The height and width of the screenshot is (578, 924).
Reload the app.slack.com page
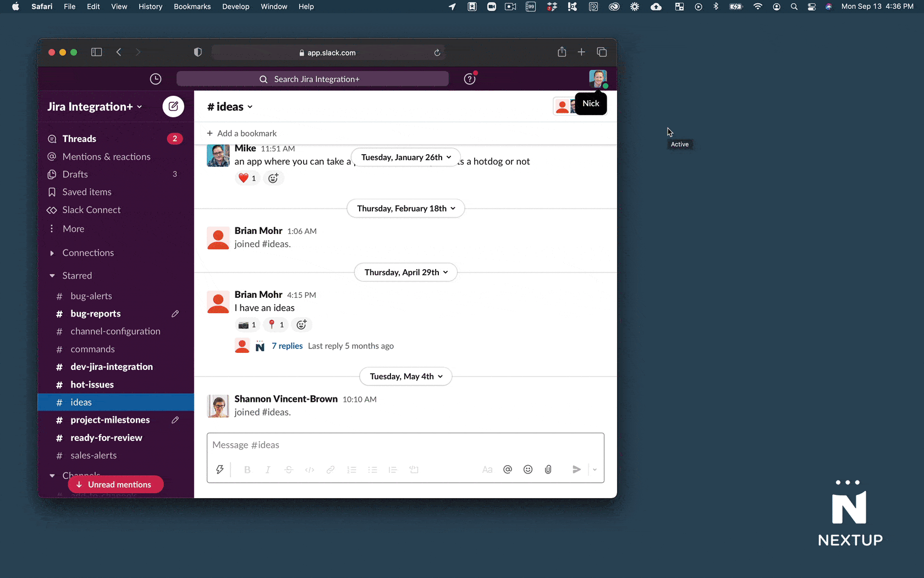coord(437,53)
